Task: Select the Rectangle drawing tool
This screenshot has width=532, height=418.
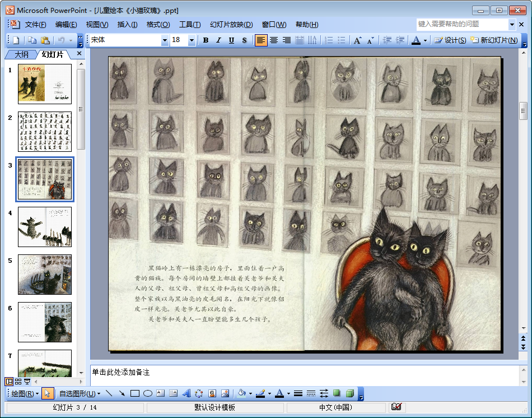Action: (135, 393)
